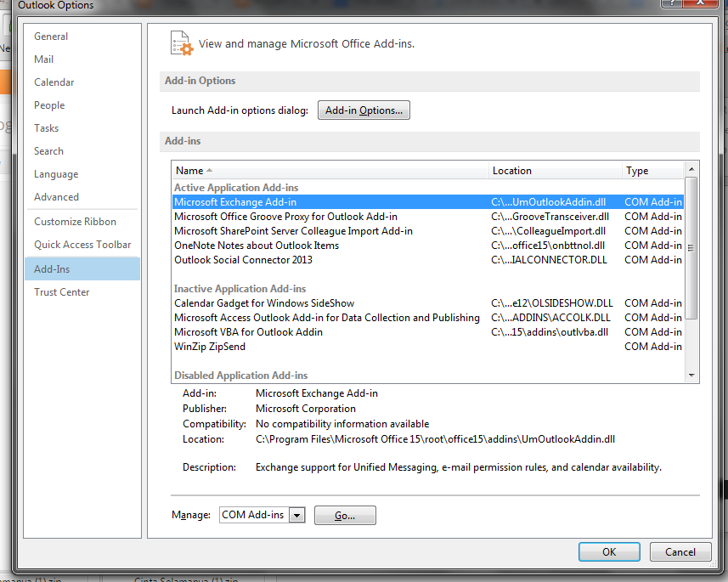
Task: Click the Go... button
Action: point(345,516)
